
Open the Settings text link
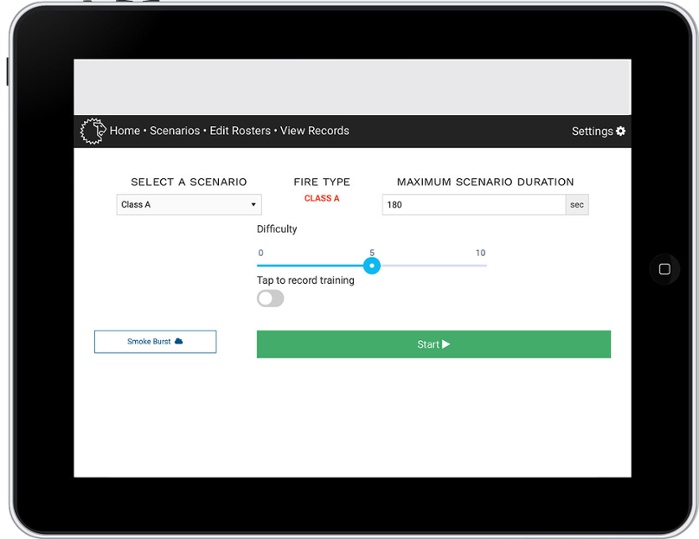592,131
